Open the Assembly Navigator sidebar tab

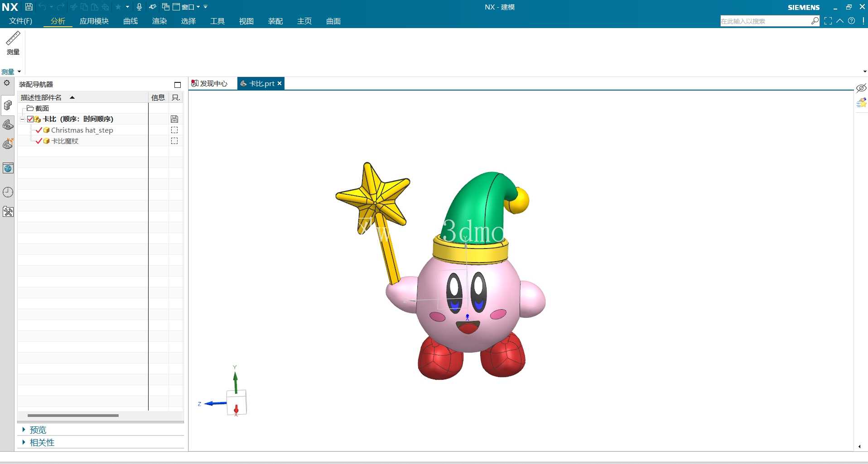[x=8, y=105]
